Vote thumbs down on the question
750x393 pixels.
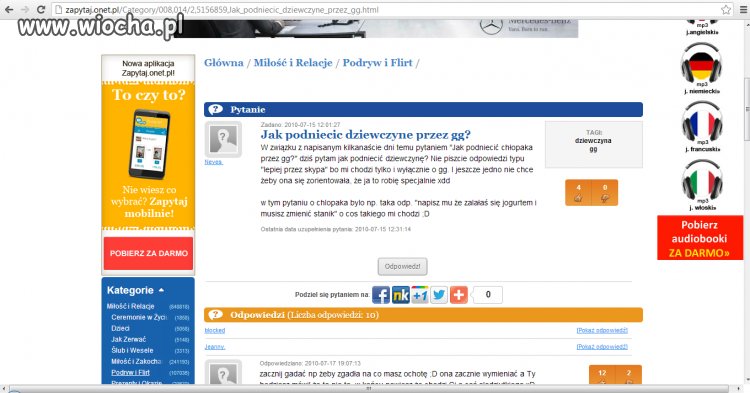point(605,193)
